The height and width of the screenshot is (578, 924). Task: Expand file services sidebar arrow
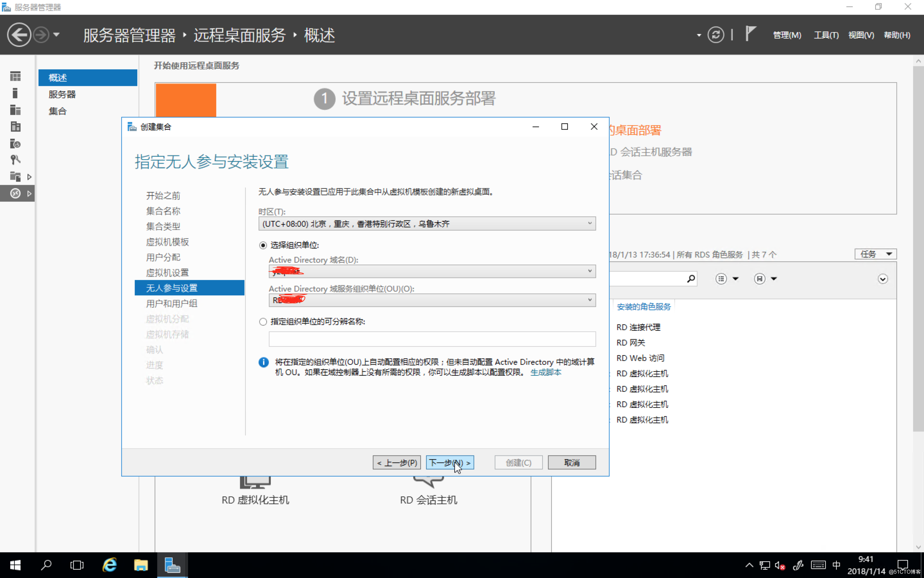[30, 177]
